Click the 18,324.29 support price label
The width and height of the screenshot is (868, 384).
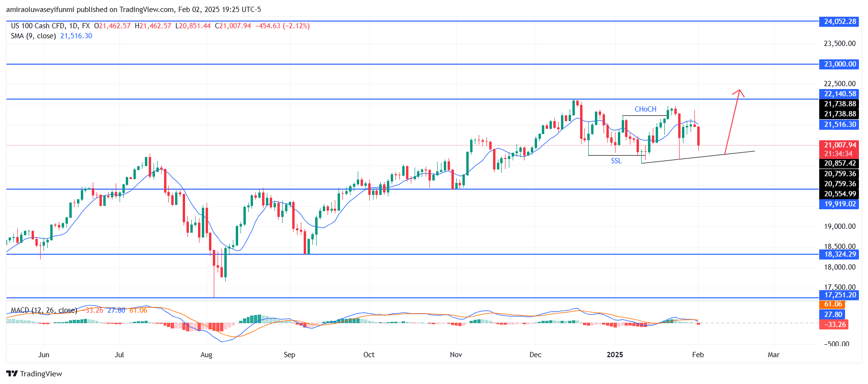point(839,254)
